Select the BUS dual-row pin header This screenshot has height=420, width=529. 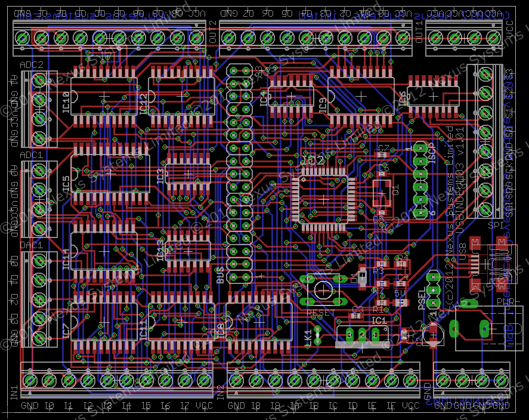[240, 173]
